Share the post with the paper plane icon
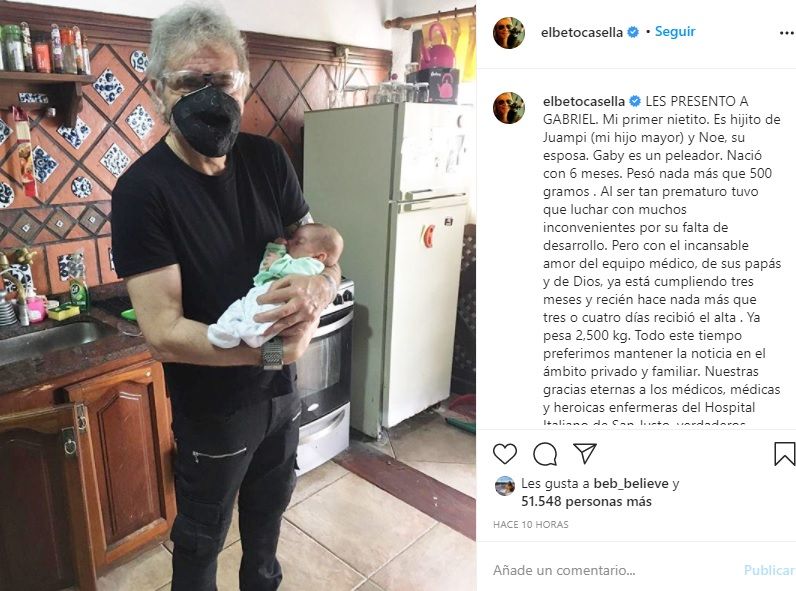The height and width of the screenshot is (591, 796). [584, 453]
